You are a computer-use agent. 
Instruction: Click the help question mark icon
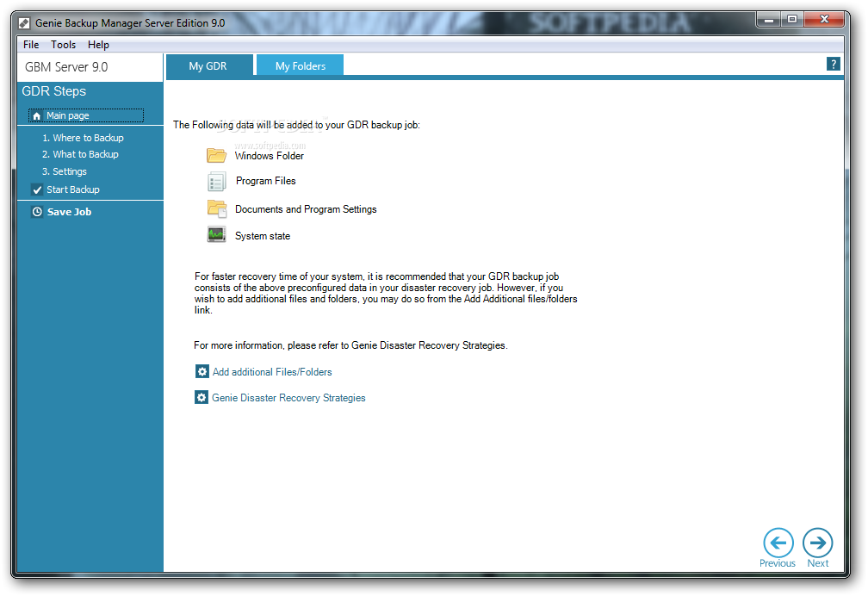[834, 65]
